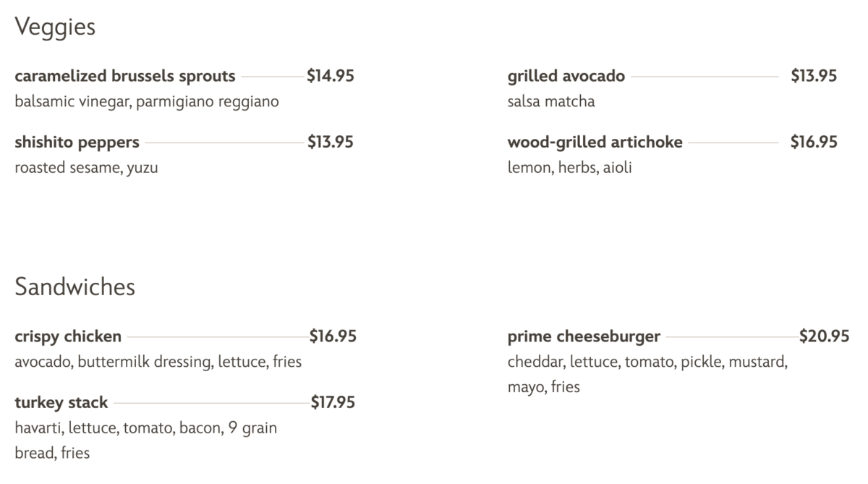
Task: Open the turkey stack sandwich item
Action: [x=61, y=402]
